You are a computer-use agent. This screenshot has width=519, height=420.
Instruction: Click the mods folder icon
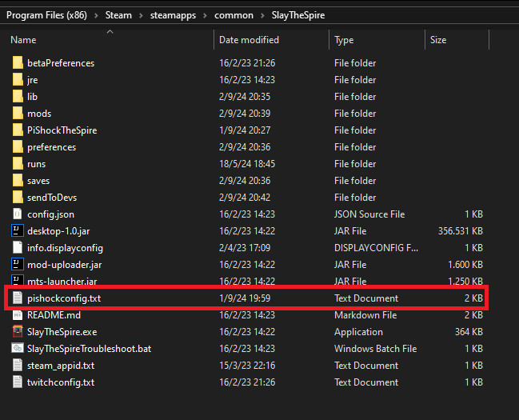(x=18, y=114)
